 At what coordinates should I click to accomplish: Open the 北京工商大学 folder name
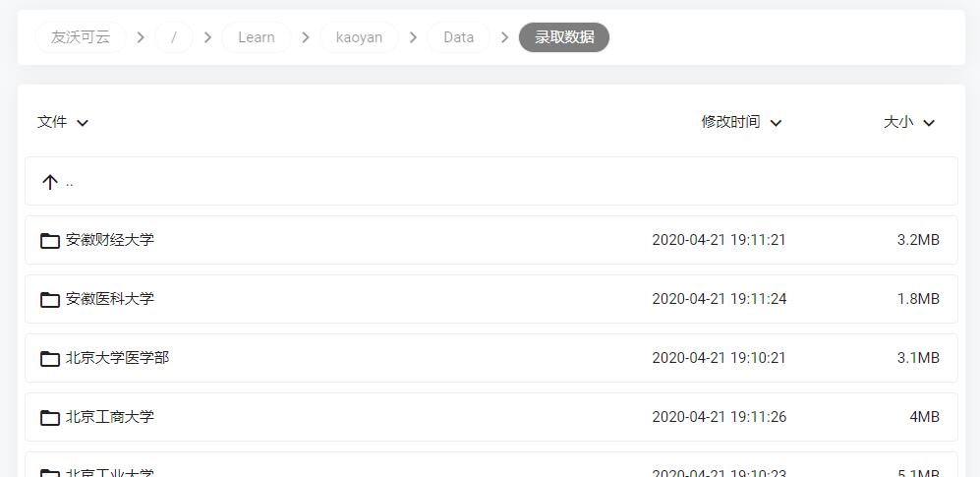[x=110, y=417]
